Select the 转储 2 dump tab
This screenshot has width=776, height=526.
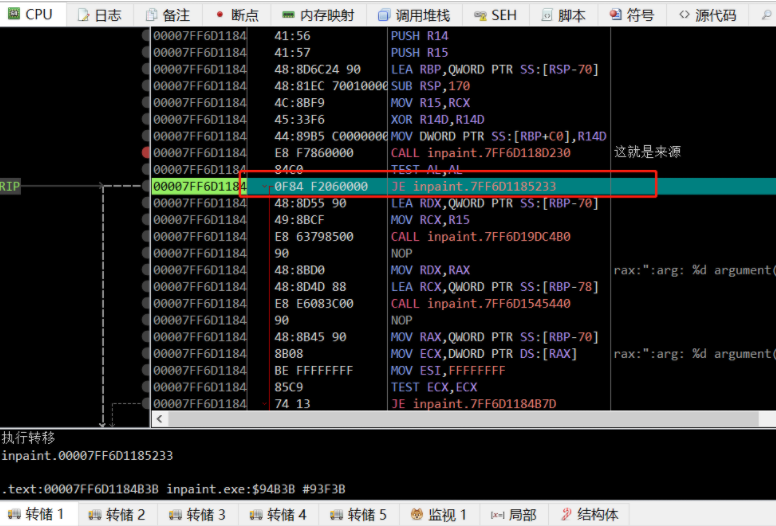118,514
